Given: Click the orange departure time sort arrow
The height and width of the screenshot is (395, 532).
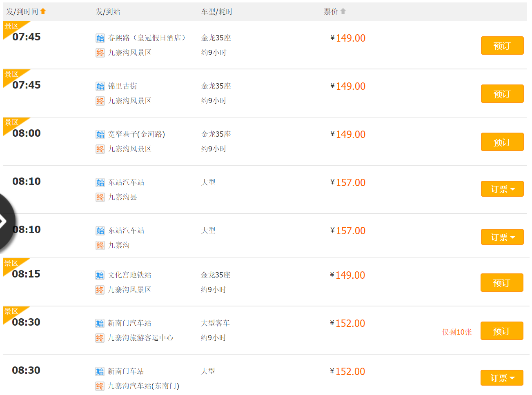Looking at the screenshot, I should point(43,11).
